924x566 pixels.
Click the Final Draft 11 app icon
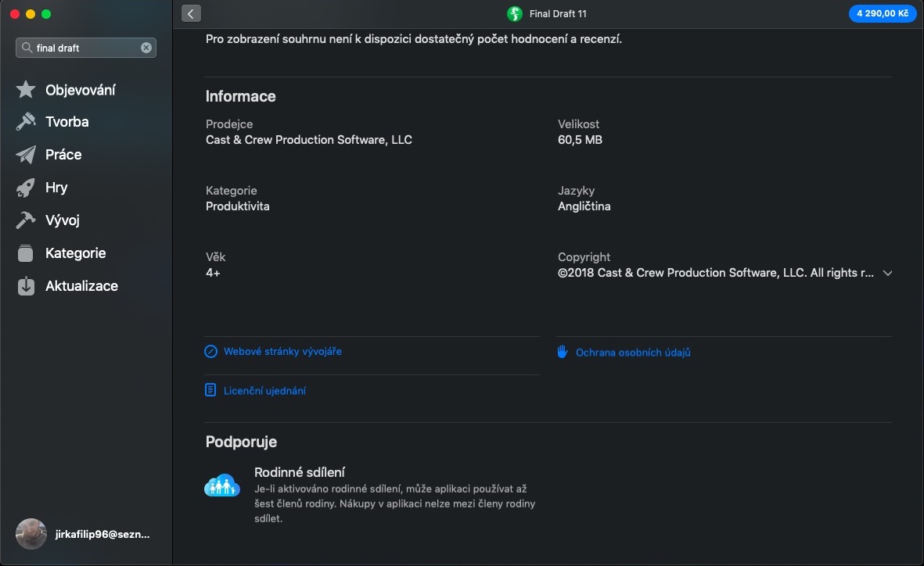point(514,13)
